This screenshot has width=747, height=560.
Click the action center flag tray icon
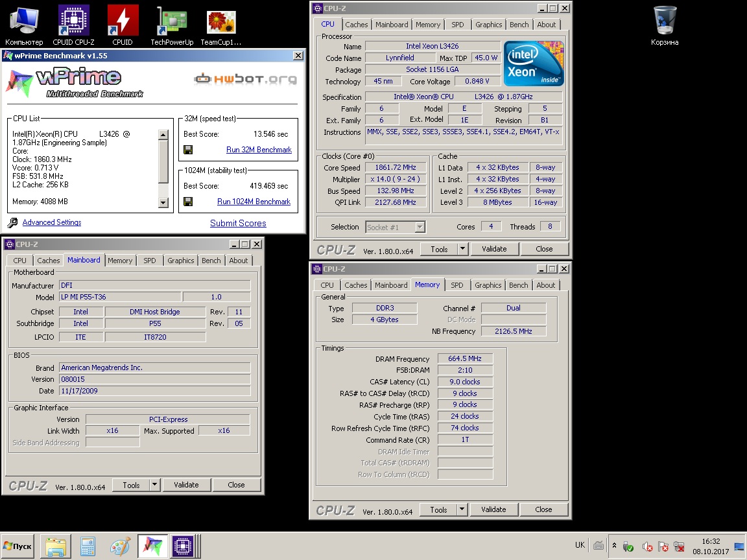663,546
